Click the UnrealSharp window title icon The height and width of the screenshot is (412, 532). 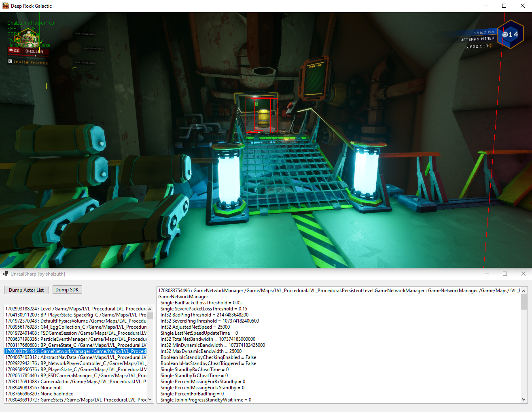tap(5, 274)
